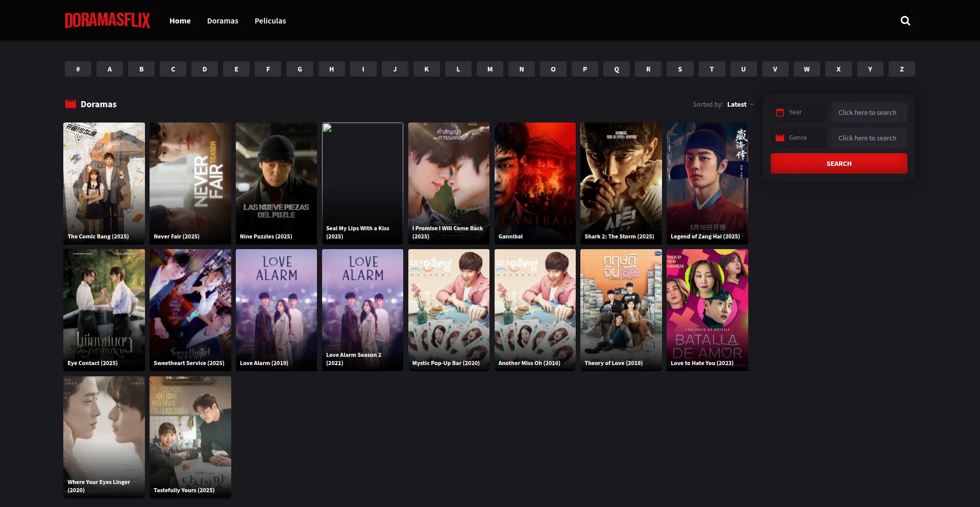Screen dimensions: 980x507
Task: Open Genre 'Click here to search' dropdown
Action: 869,138
